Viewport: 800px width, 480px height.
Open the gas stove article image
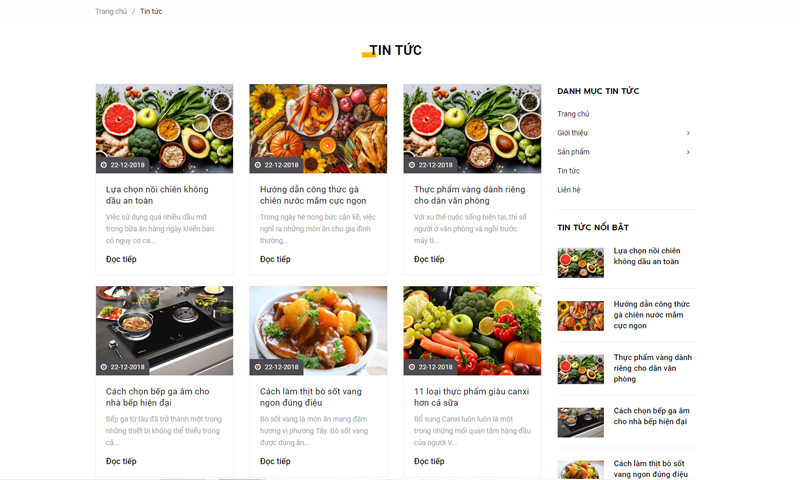click(164, 331)
